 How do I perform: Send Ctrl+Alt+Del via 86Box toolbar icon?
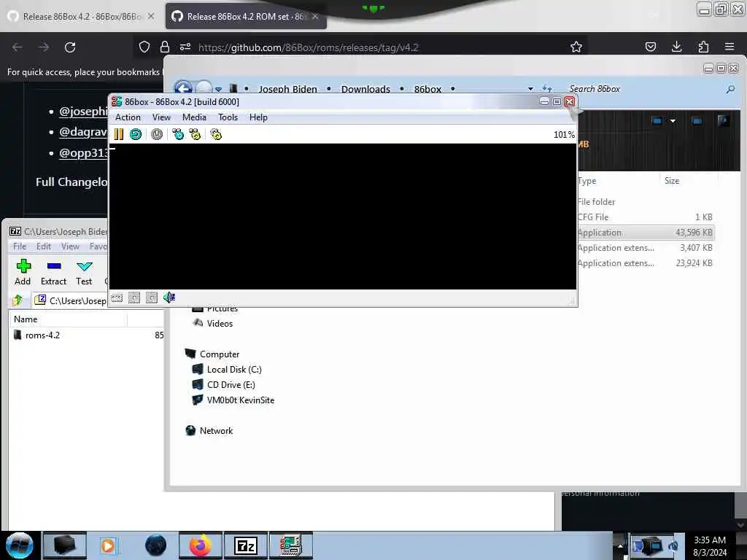[x=178, y=134]
